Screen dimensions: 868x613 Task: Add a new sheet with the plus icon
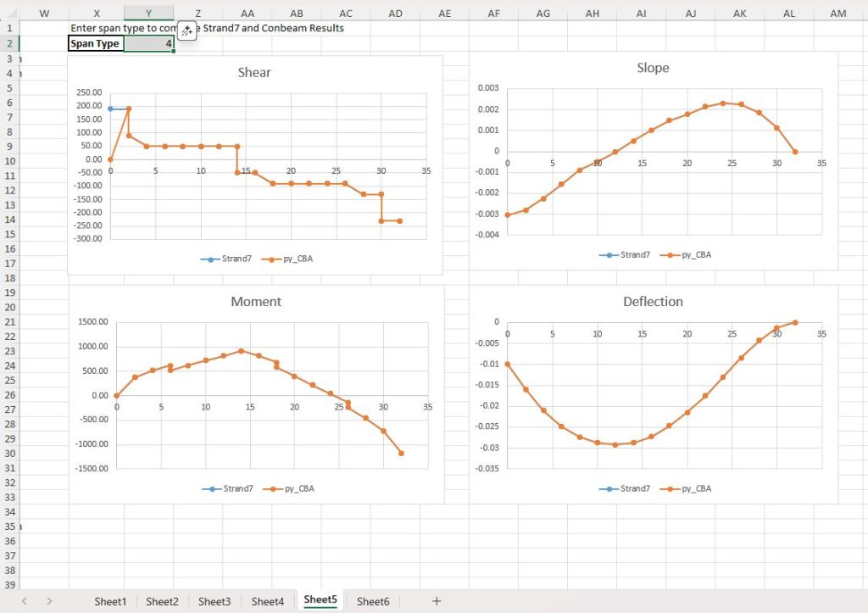[x=437, y=601]
